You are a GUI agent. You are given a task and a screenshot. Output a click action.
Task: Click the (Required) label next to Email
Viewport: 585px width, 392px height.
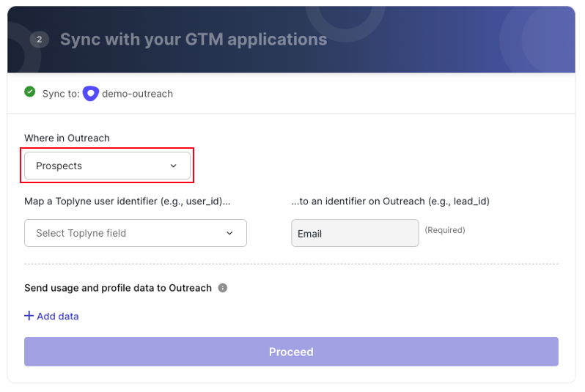point(445,230)
